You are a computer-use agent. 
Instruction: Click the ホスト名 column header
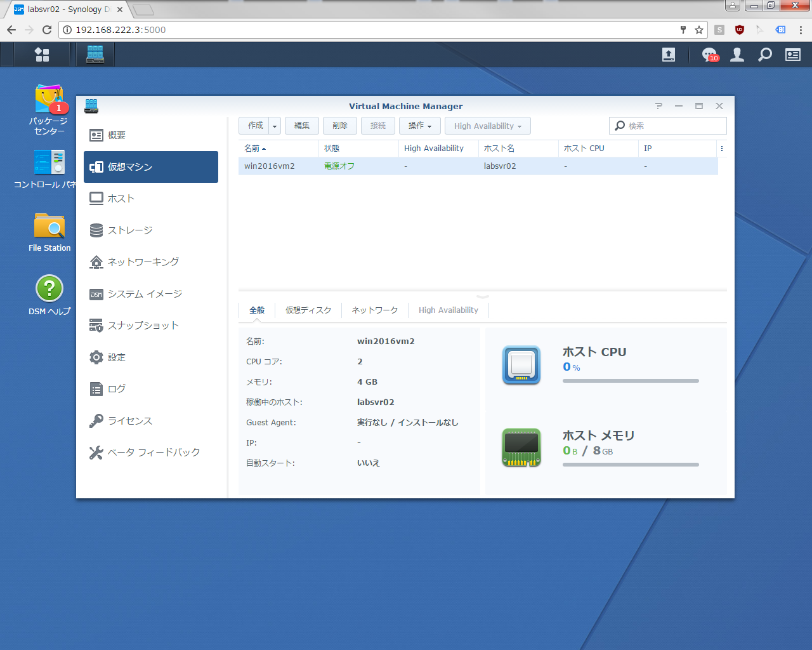518,149
